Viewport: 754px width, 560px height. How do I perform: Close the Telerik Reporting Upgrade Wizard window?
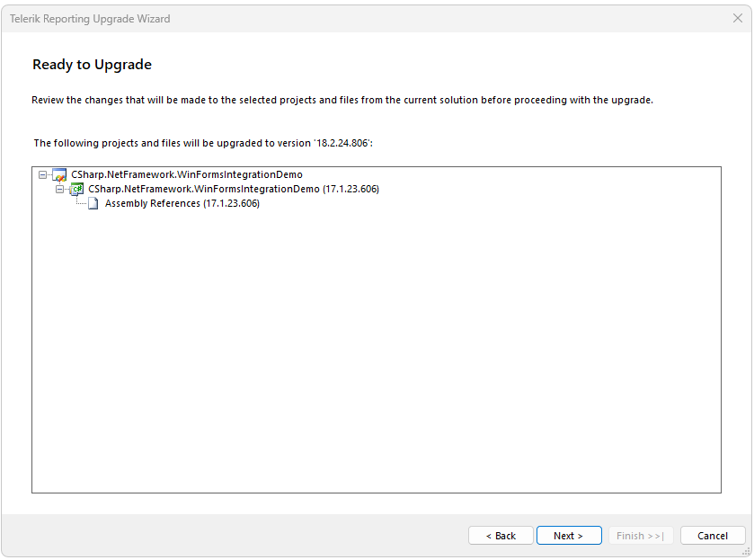[x=738, y=18]
